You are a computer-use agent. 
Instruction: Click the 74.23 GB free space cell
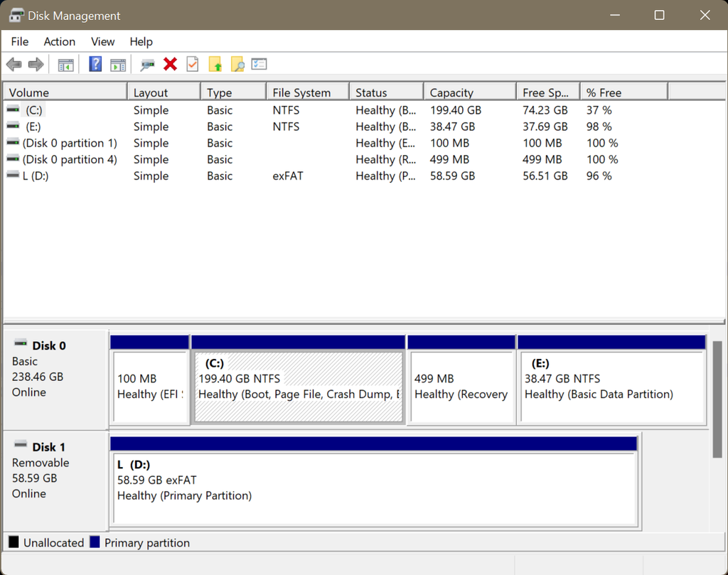[x=545, y=110]
